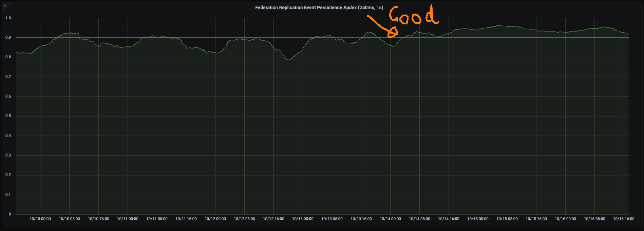The image size is (644, 231).
Task: Click the 0.5 y-axis label
Action: 8,116
